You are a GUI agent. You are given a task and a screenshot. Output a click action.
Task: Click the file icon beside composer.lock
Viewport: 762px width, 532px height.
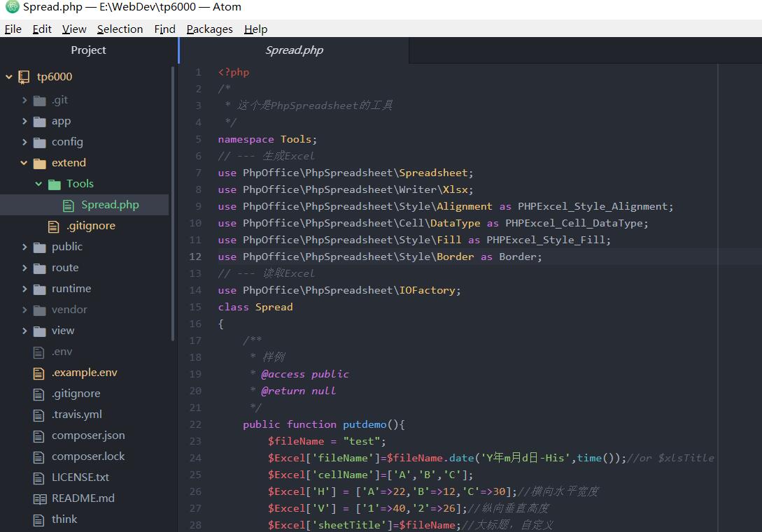[40, 456]
